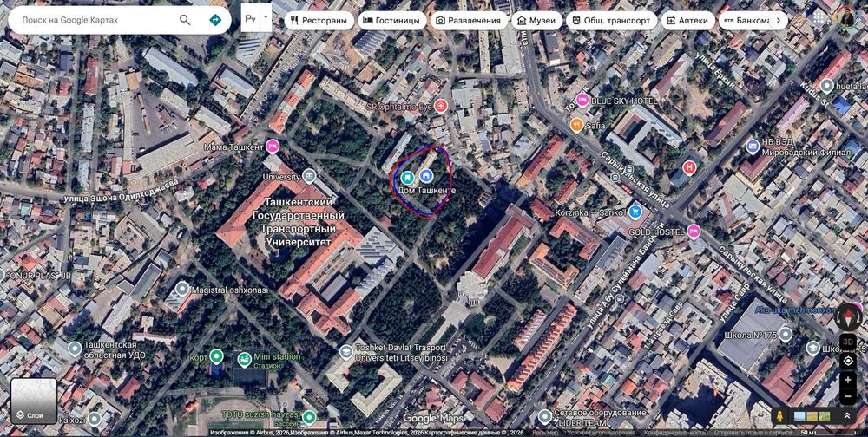Select the Ру input language button
The width and height of the screenshot is (868, 437).
pos(250,17)
